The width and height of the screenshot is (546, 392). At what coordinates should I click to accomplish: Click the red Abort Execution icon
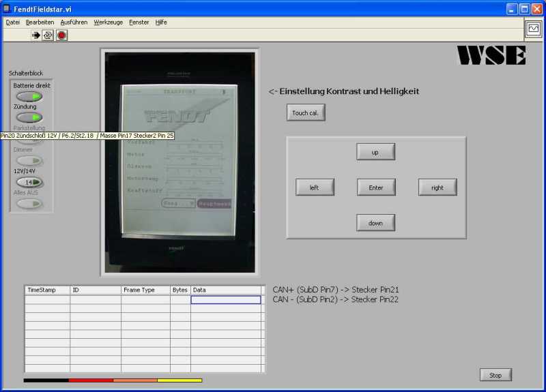pyautogui.click(x=61, y=35)
